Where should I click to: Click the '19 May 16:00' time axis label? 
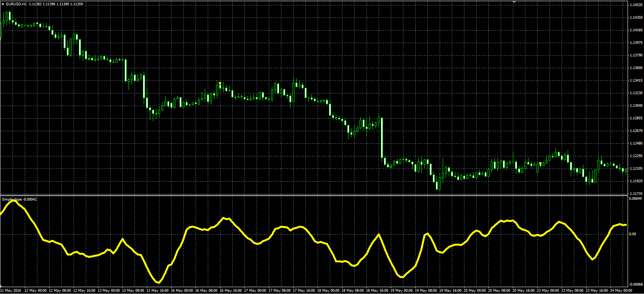[x=450, y=291]
